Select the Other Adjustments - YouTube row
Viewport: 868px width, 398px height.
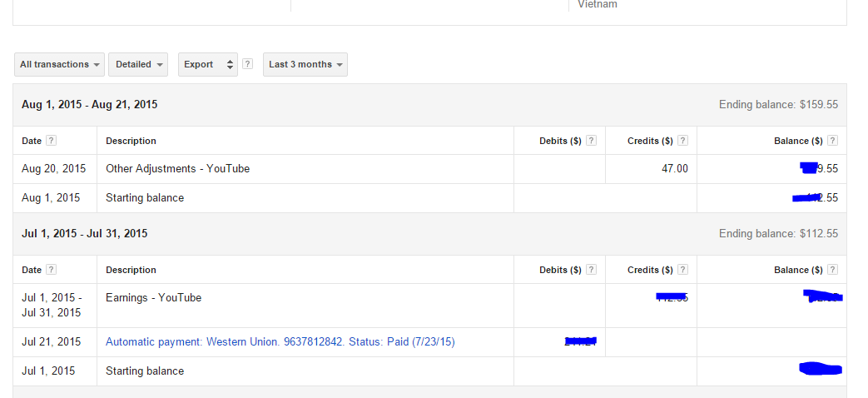[177, 169]
